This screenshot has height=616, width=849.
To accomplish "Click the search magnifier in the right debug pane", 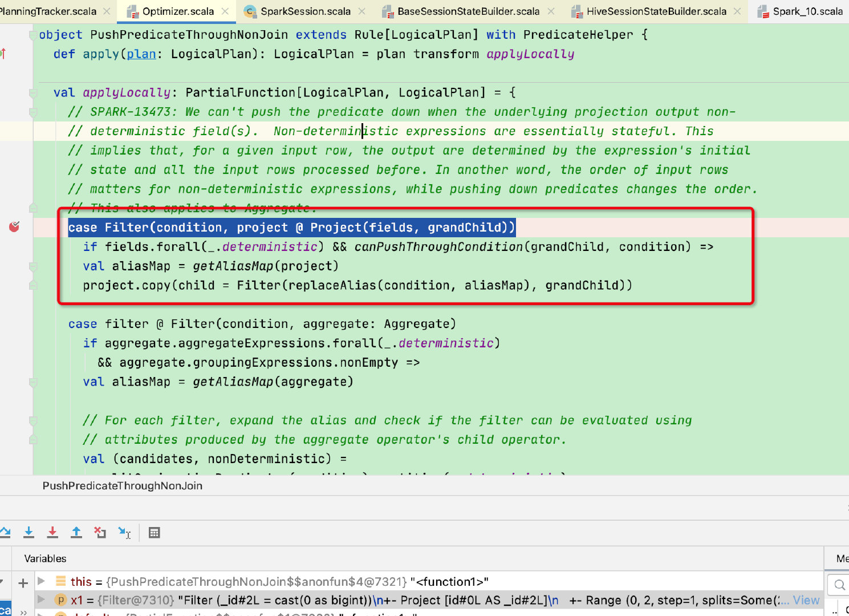I will (839, 585).
